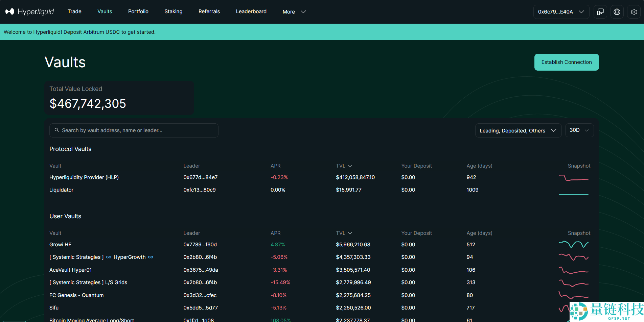The image size is (644, 322).
Task: Click Leader header in Protocol Vaults
Action: tap(191, 166)
